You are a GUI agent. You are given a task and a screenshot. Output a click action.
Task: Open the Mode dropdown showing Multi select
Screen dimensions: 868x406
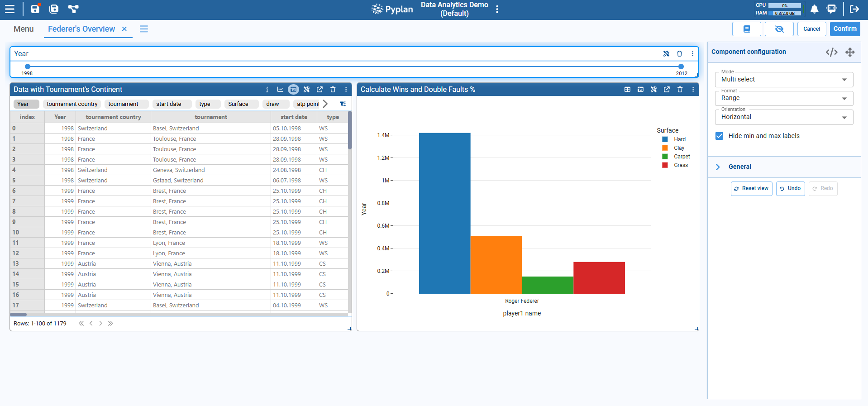pos(784,80)
